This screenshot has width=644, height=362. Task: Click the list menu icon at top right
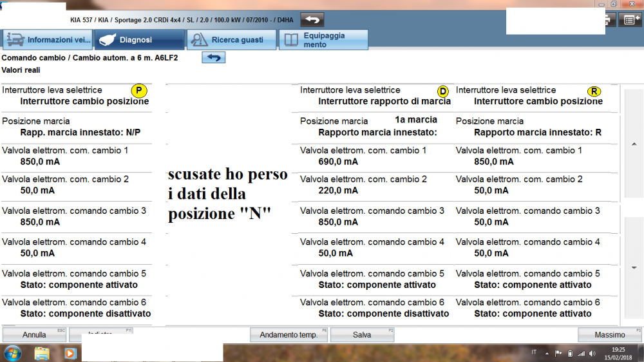[x=630, y=20]
